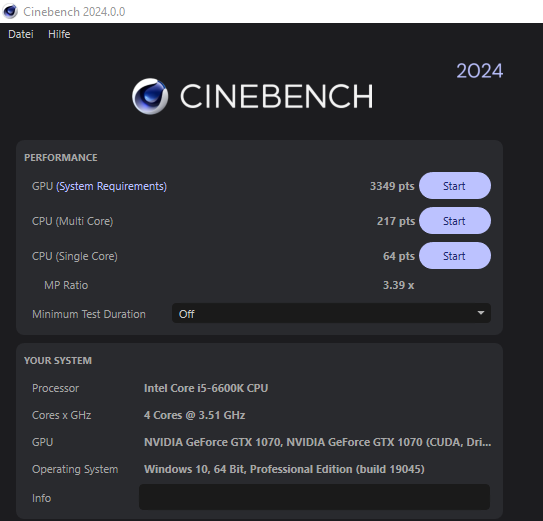The width and height of the screenshot is (543, 521).
Task: Open the System Requirements link
Action: coord(112,186)
